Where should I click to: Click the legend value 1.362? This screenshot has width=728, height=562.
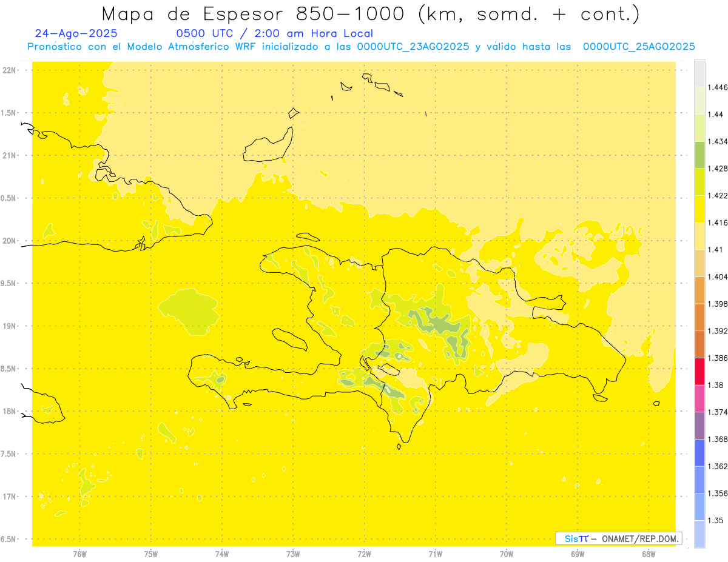717,466
